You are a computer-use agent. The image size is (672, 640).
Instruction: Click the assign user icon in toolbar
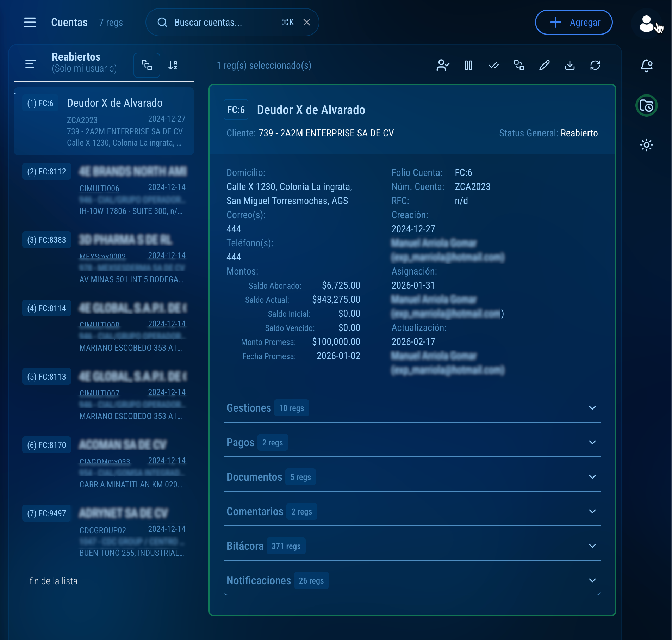(x=443, y=65)
